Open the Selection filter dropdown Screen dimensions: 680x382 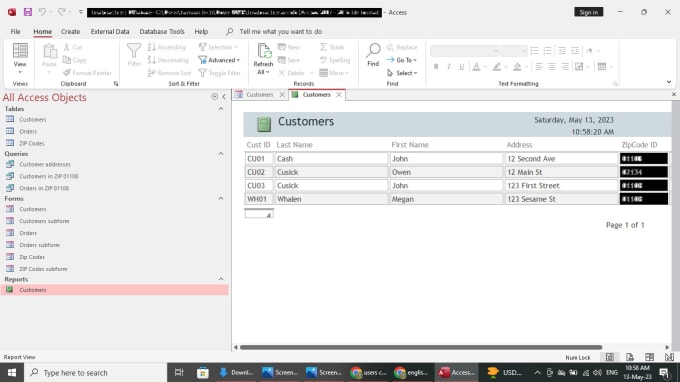point(218,47)
